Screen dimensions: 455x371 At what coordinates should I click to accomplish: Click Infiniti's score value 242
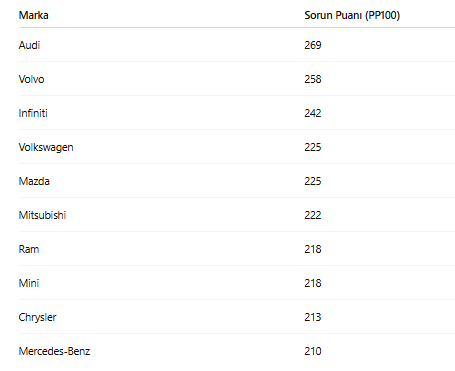tap(313, 113)
